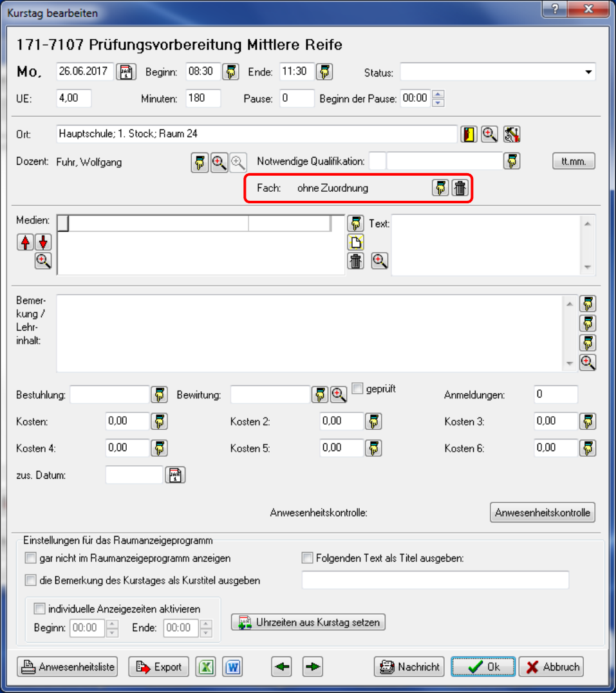Cancel with the Abbruch button
This screenshot has width=616, height=693.
[552, 667]
